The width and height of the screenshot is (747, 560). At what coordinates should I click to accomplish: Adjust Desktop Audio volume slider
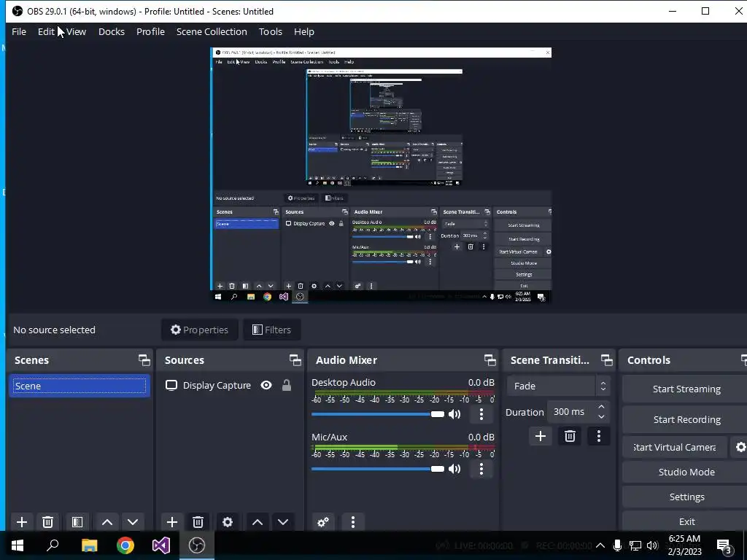(x=378, y=414)
